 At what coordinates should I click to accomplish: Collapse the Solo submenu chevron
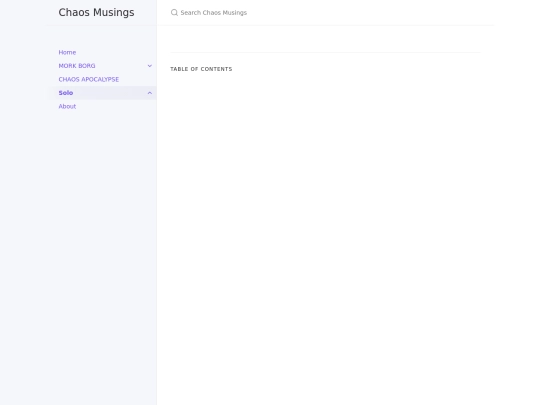pos(150,93)
